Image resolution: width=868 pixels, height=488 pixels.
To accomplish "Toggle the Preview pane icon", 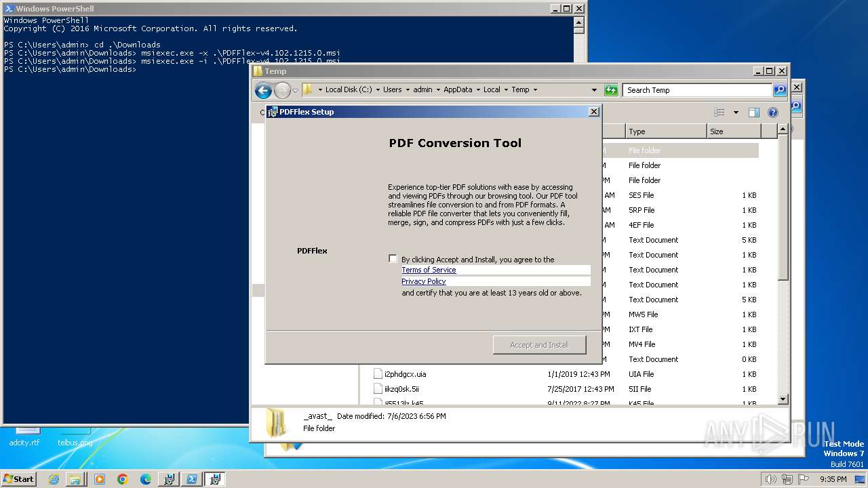I will [x=753, y=113].
